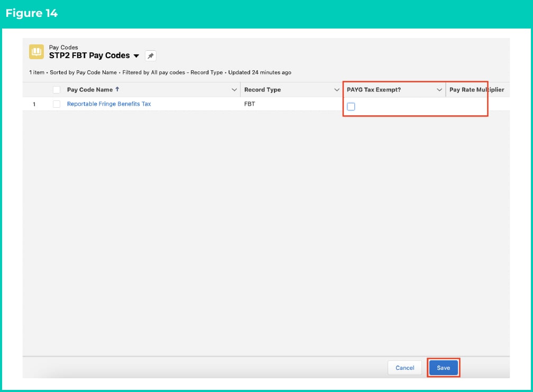Sort by the PAYG Tax Exempt? column header

pyautogui.click(x=373, y=90)
